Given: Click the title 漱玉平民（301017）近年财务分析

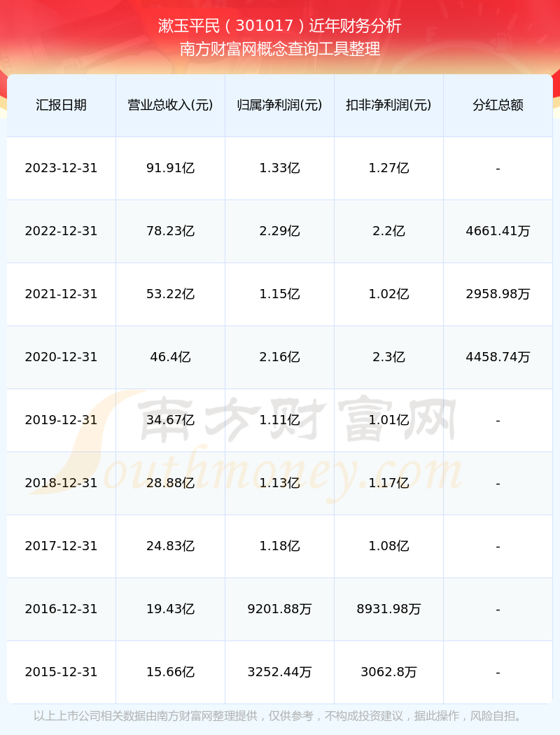Looking at the screenshot, I should pyautogui.click(x=280, y=26).
